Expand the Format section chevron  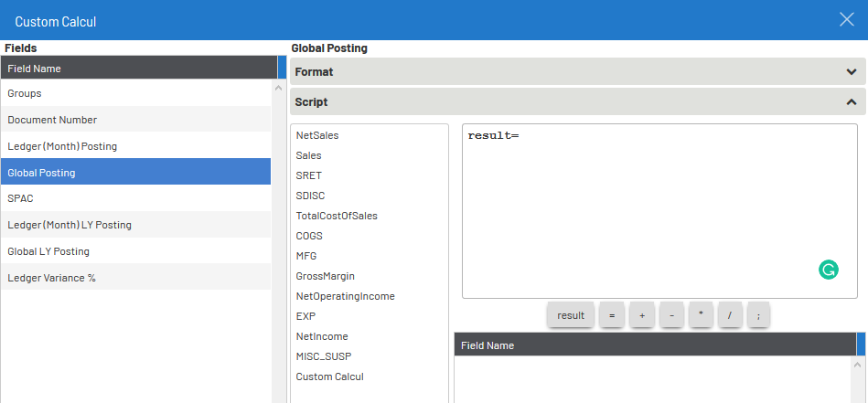pyautogui.click(x=852, y=72)
